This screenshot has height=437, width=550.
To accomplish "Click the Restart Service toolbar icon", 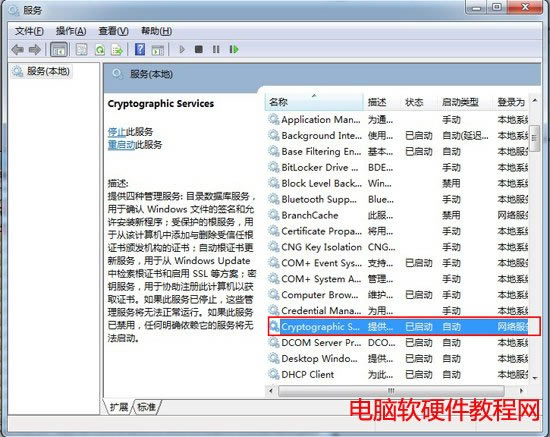I will tap(234, 49).
